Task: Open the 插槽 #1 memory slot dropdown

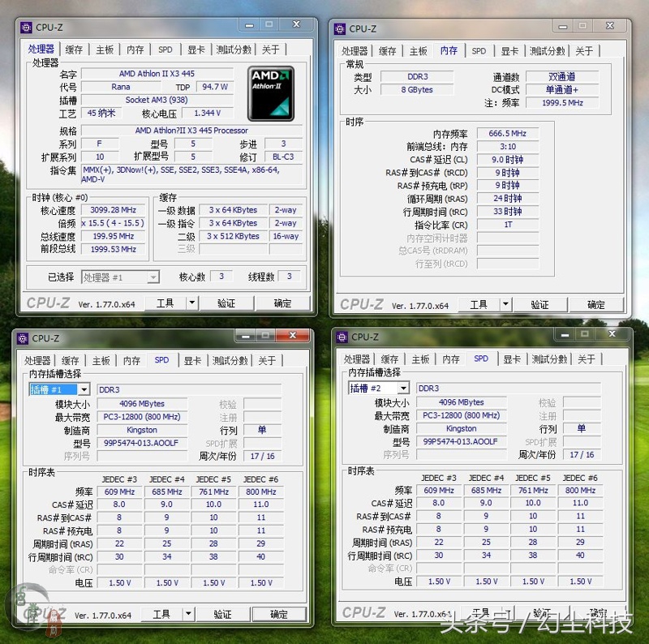Action: point(86,389)
